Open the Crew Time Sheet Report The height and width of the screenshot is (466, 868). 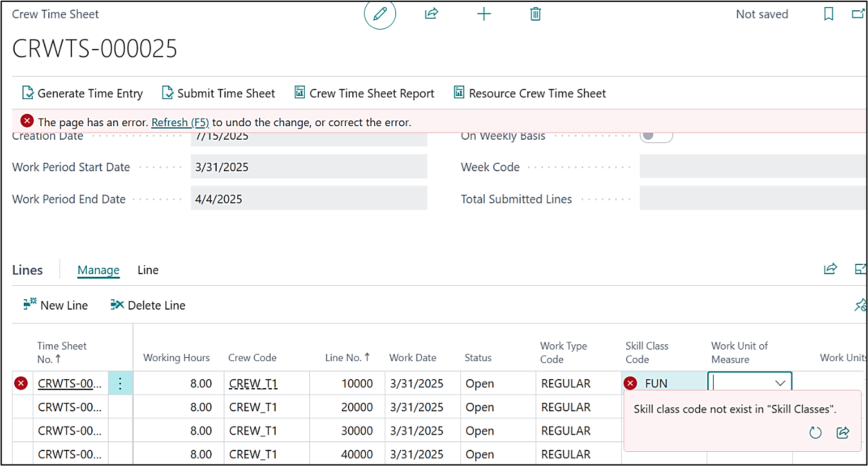coord(365,93)
